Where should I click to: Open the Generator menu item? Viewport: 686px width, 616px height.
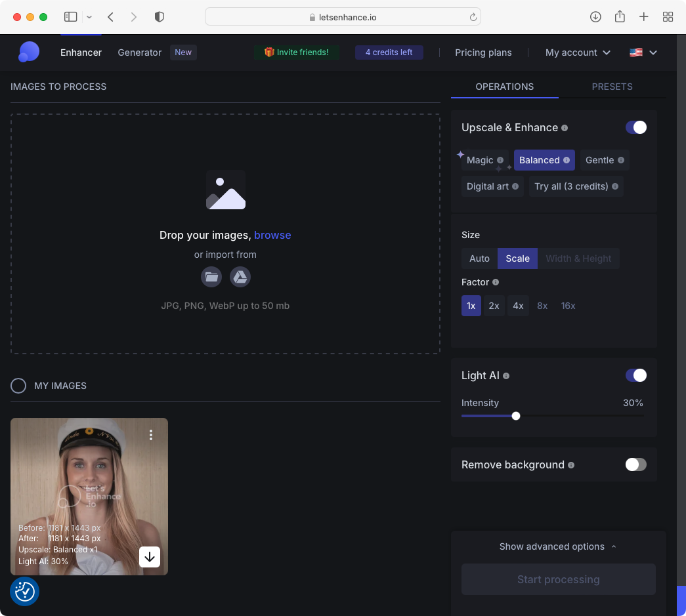139,52
